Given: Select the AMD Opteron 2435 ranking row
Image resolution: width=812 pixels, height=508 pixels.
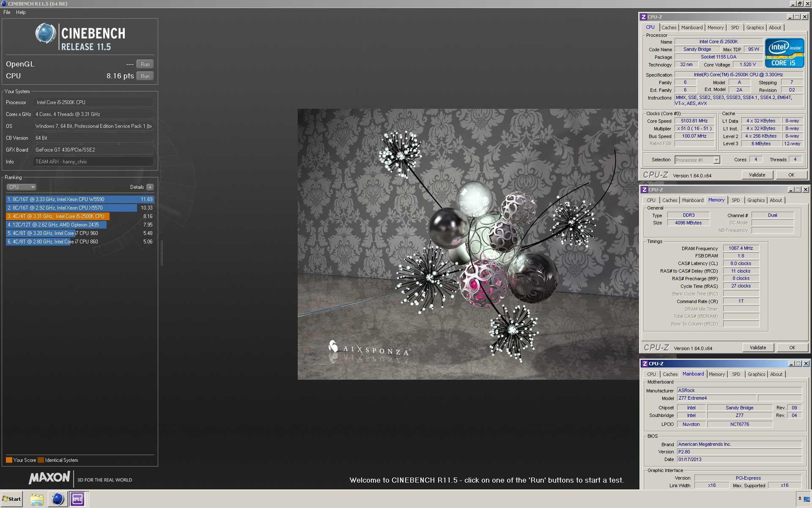Looking at the screenshot, I should (x=80, y=225).
